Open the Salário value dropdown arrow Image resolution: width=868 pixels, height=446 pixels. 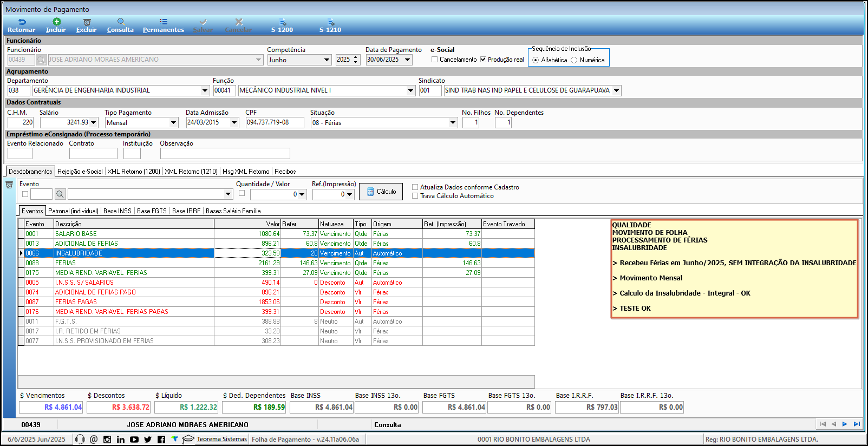click(x=94, y=122)
